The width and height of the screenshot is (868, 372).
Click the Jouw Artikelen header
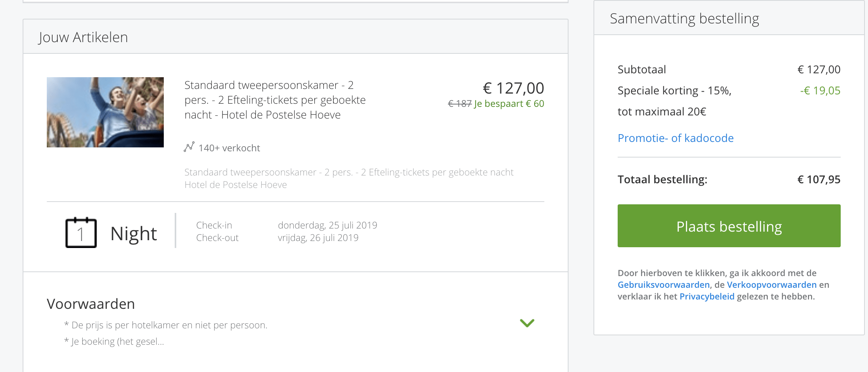click(x=83, y=37)
